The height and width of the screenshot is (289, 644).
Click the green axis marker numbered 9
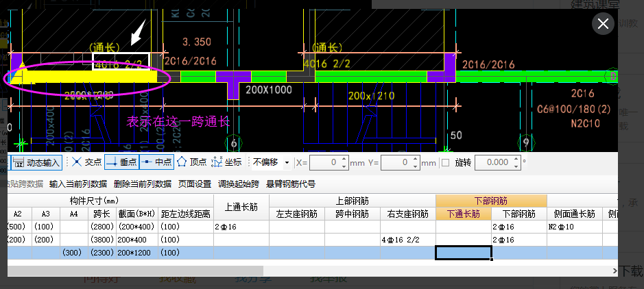point(526,144)
